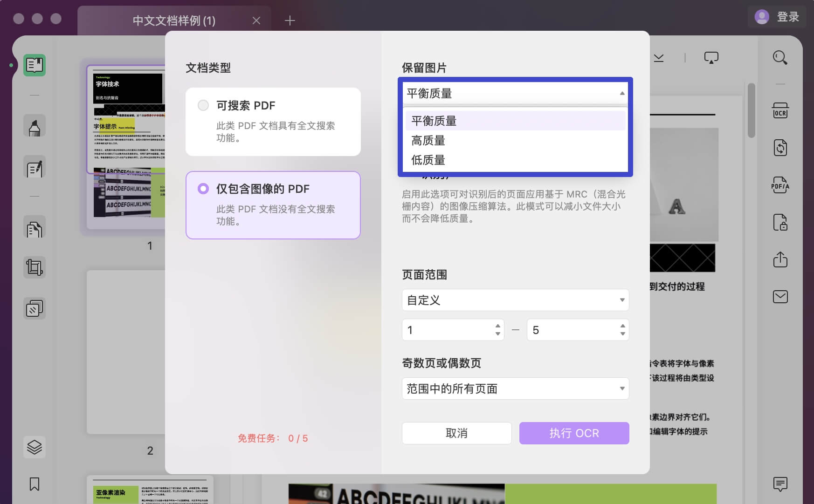Choose 低质量 from the list
Image resolution: width=814 pixels, height=504 pixels.
[x=515, y=160]
